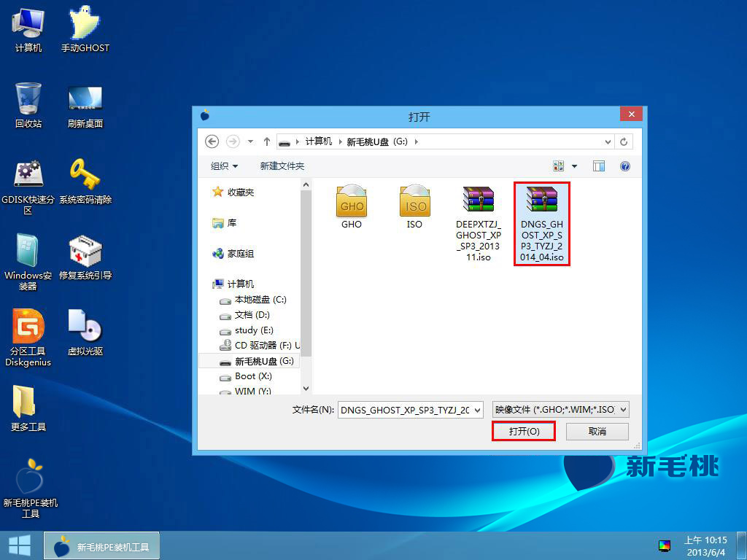
Task: Click the taskbar clock 上午 10:15
Action: tap(705, 540)
